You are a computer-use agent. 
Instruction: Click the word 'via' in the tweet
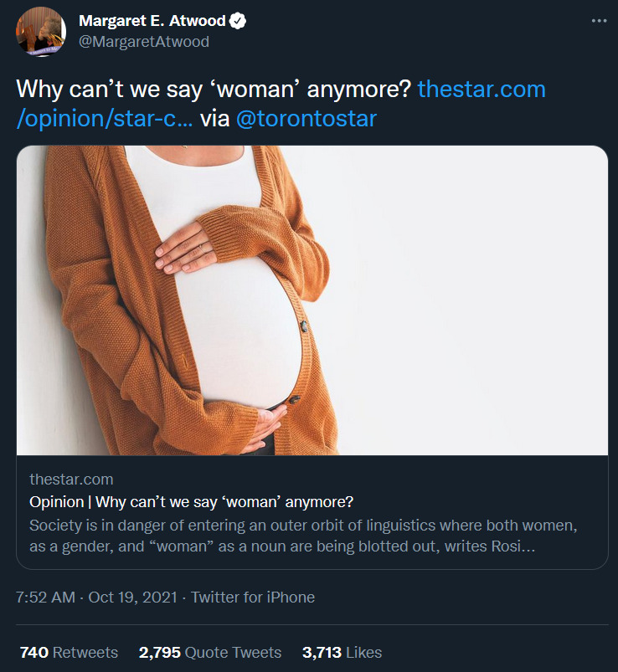pyautogui.click(x=214, y=118)
